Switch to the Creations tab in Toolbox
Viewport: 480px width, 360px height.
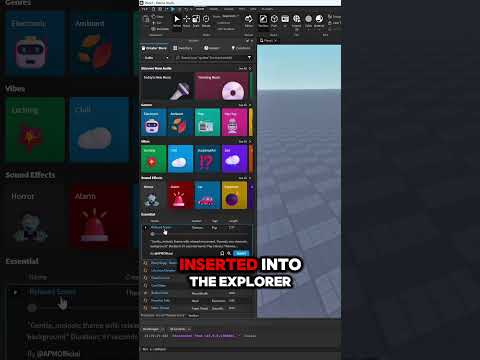tap(241, 48)
